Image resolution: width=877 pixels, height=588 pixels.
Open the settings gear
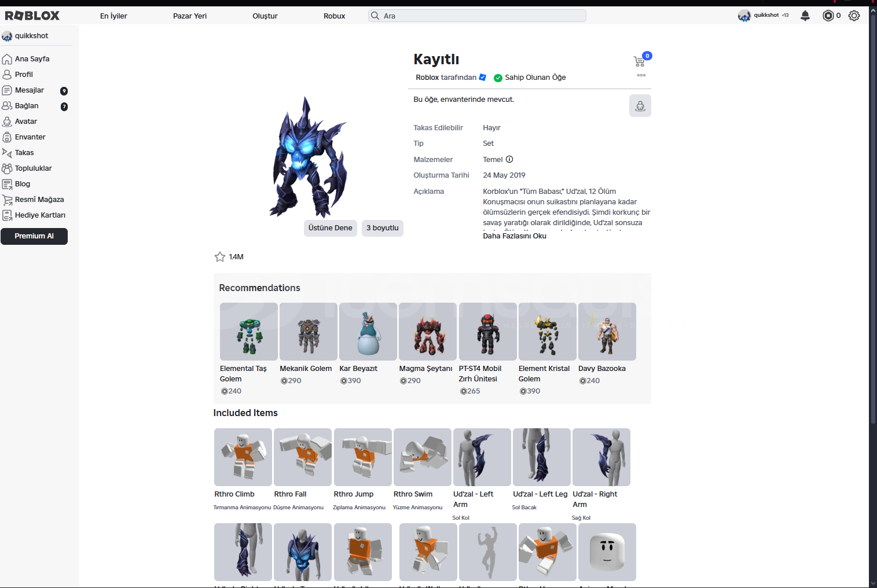pyautogui.click(x=854, y=16)
